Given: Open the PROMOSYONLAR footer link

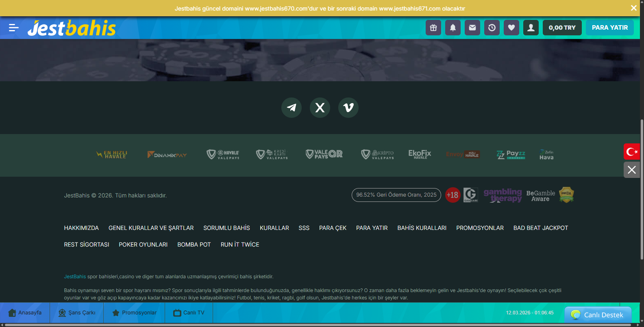Looking at the screenshot, I should pyautogui.click(x=480, y=228).
